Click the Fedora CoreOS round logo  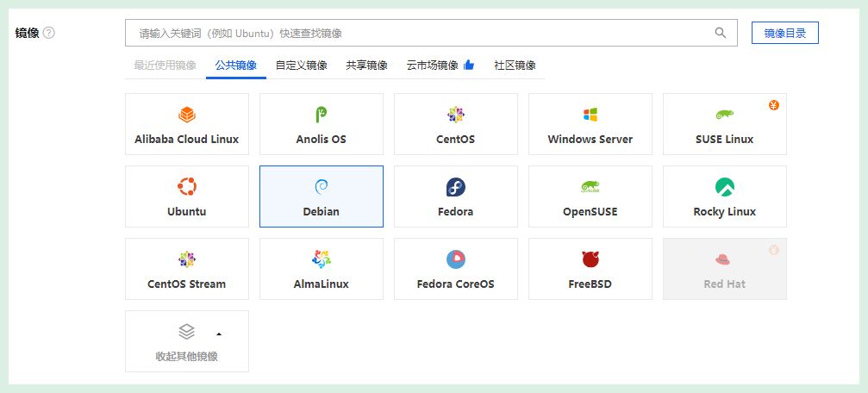click(456, 259)
